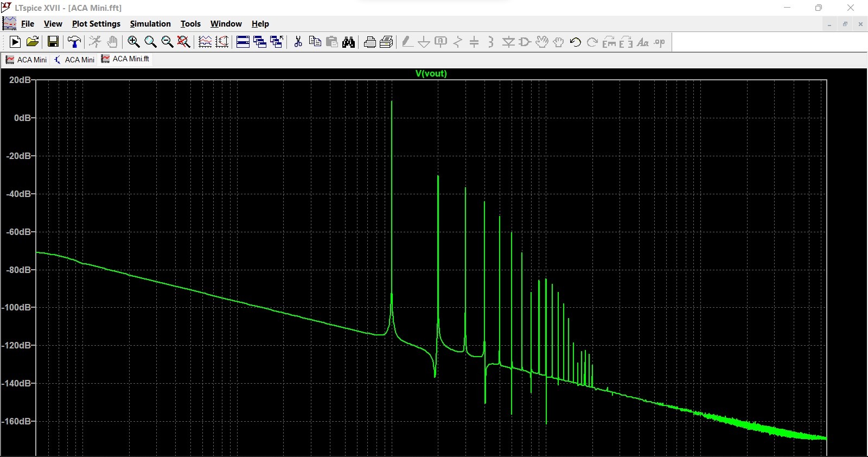The height and width of the screenshot is (457, 868).
Task: Click the Diode symbol icon
Action: [508, 42]
